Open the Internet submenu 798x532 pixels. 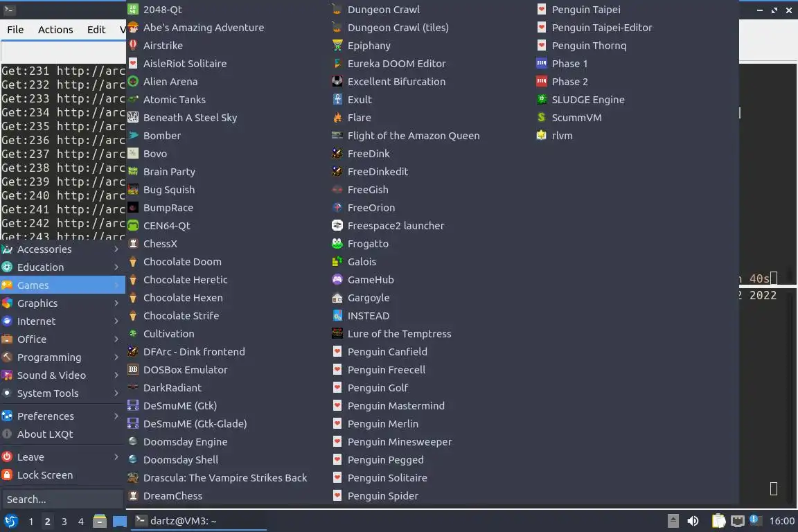[x=62, y=321]
